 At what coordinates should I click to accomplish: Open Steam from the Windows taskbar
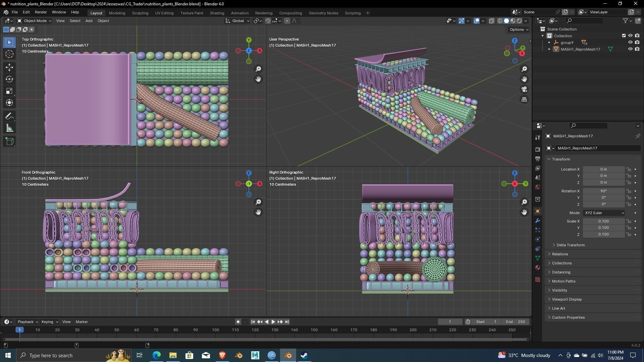click(x=304, y=355)
